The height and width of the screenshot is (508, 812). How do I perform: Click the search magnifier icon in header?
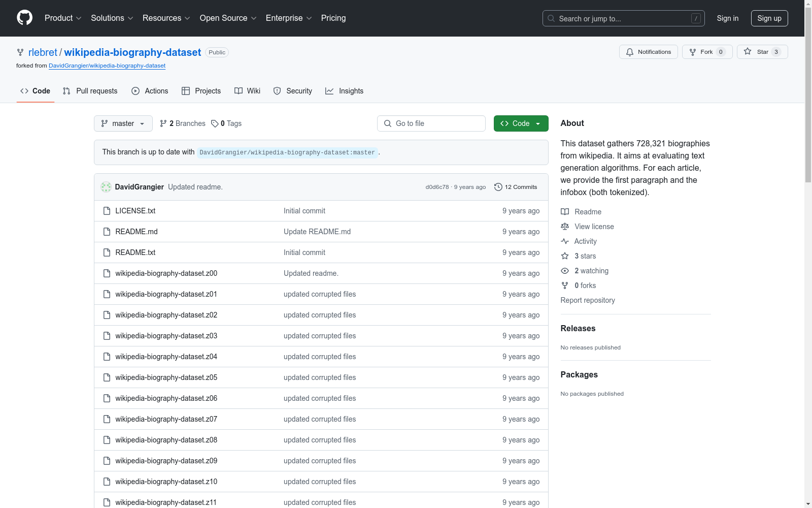click(551, 18)
